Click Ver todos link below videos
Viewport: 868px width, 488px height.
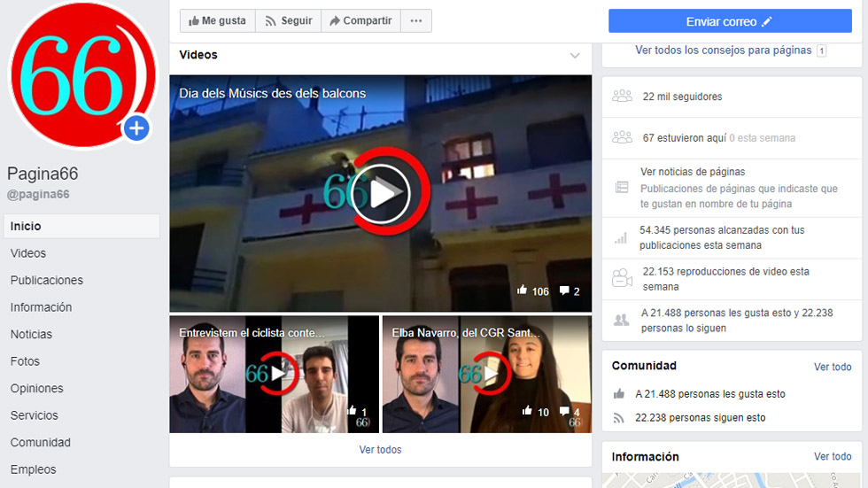(380, 450)
